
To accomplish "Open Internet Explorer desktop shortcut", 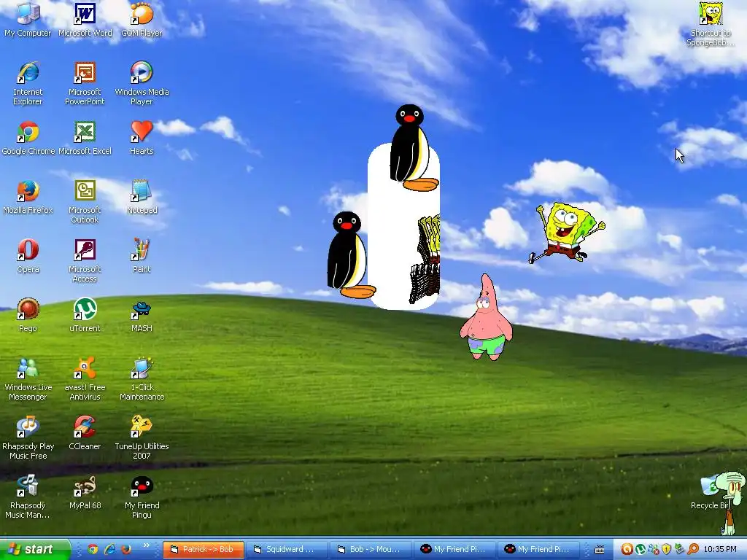I will (28, 83).
